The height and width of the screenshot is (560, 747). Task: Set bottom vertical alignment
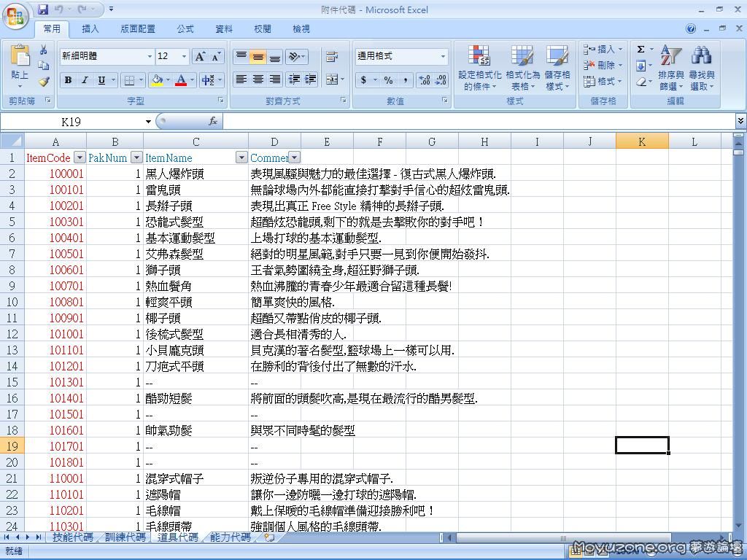(x=275, y=57)
